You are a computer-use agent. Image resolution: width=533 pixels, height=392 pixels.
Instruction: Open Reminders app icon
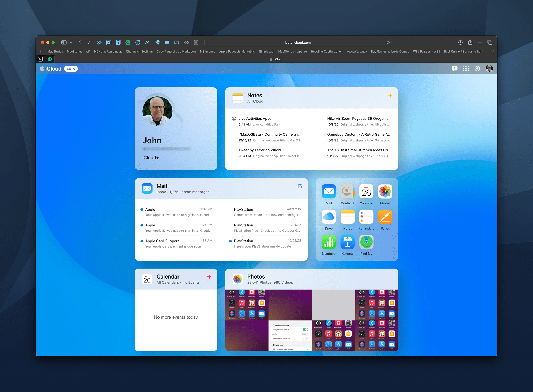[366, 217]
